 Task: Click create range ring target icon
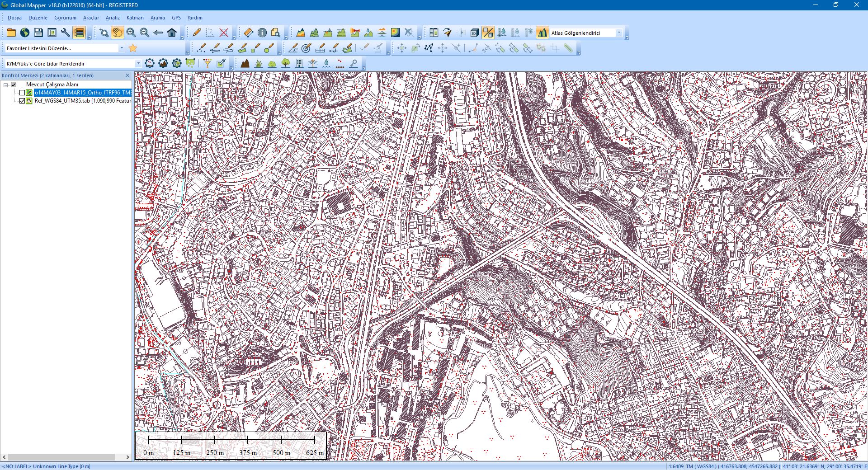[x=307, y=48]
